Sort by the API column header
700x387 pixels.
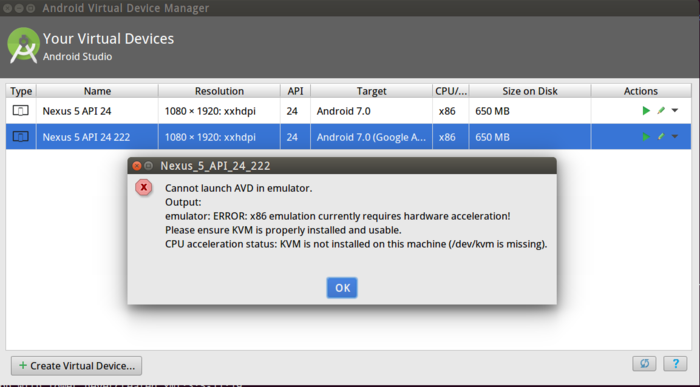point(295,91)
